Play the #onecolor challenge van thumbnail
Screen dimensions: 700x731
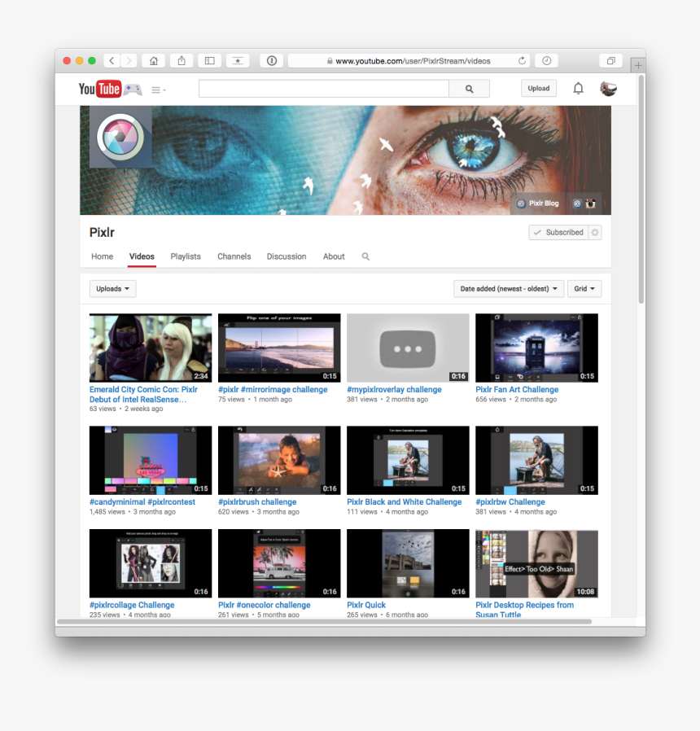pos(279,563)
